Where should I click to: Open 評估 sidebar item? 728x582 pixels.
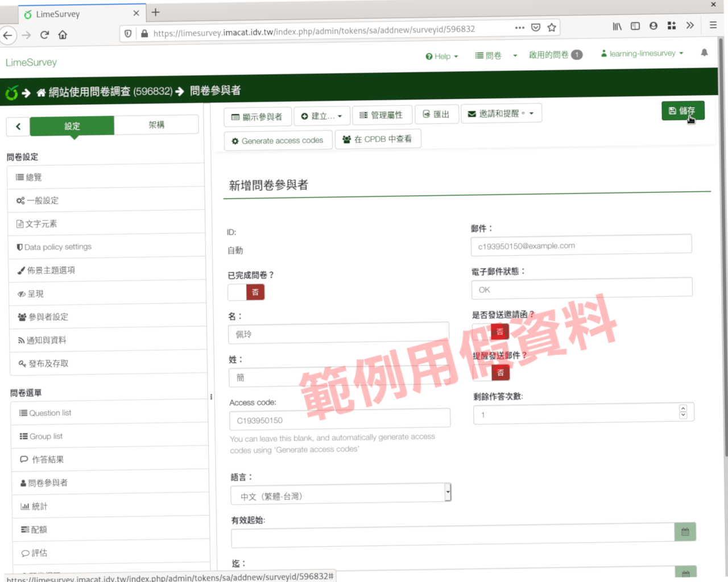[111, 552]
